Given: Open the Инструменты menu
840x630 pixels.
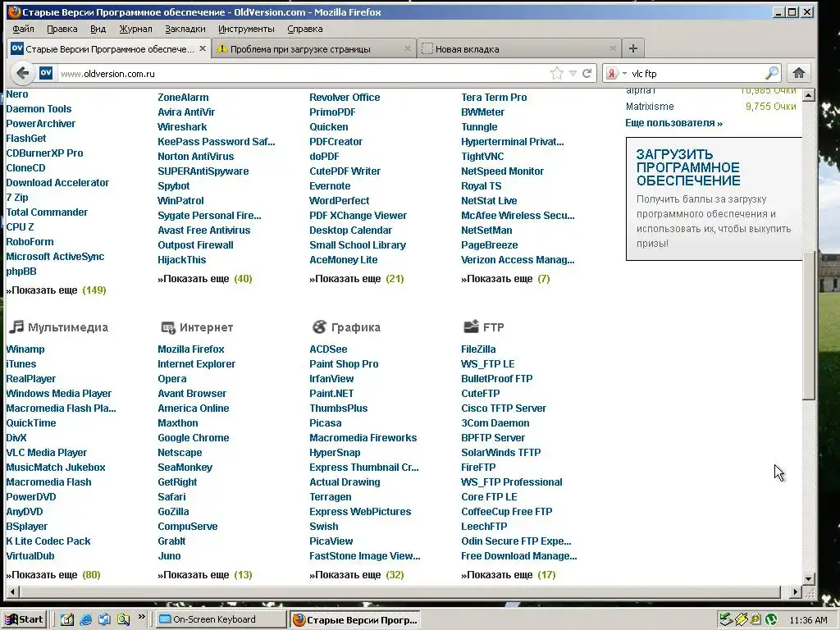Looking at the screenshot, I should pos(246,29).
